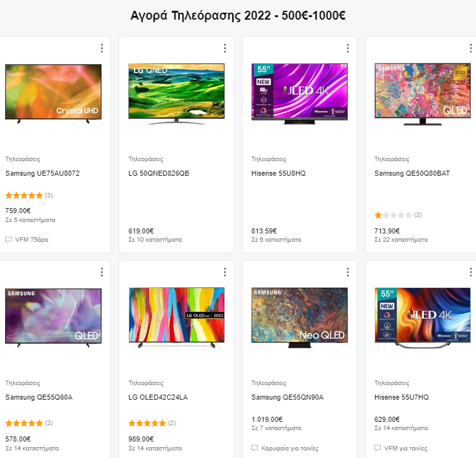Open the LG OLED evo 2022 image
This screenshot has height=458, width=476.
click(176, 317)
